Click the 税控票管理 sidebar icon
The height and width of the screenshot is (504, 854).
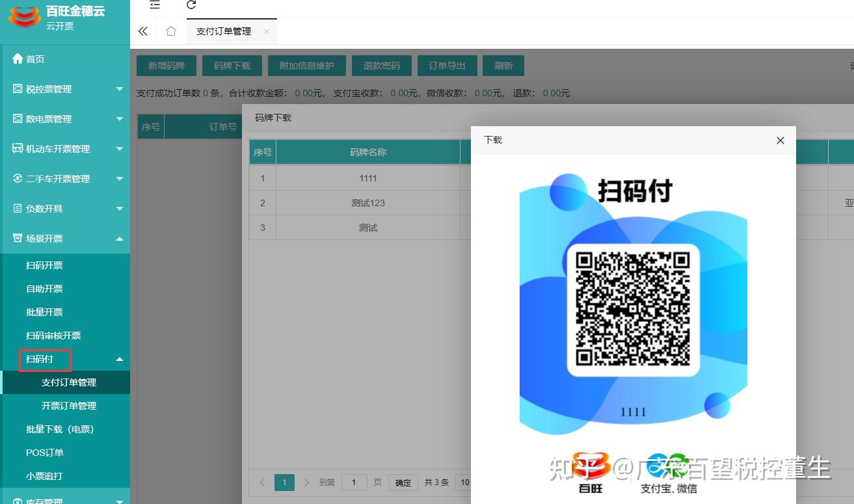pyautogui.click(x=18, y=89)
